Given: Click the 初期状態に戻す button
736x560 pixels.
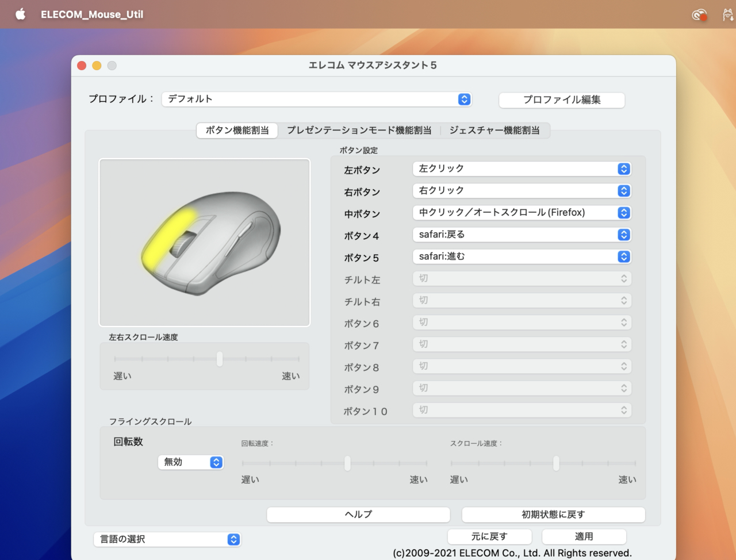Looking at the screenshot, I should pos(553,515).
